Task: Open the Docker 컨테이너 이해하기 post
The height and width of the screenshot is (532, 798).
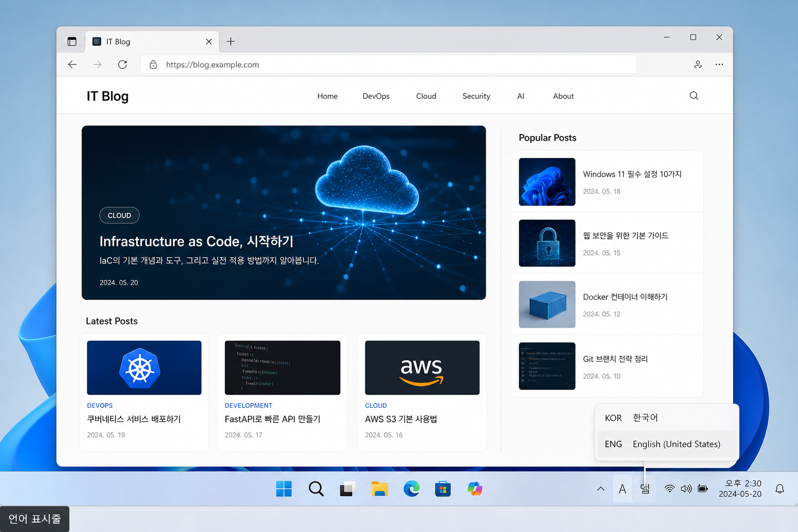Action: coord(625,297)
